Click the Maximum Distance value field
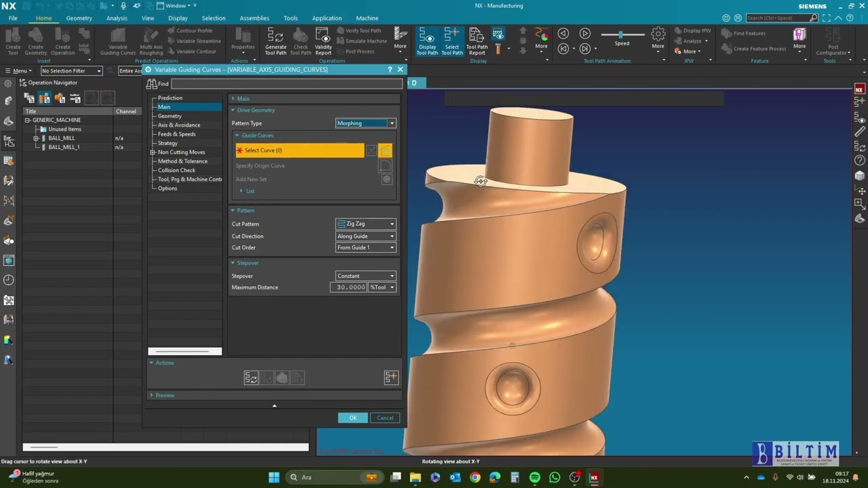Viewport: 868px width, 488px height. (x=349, y=287)
